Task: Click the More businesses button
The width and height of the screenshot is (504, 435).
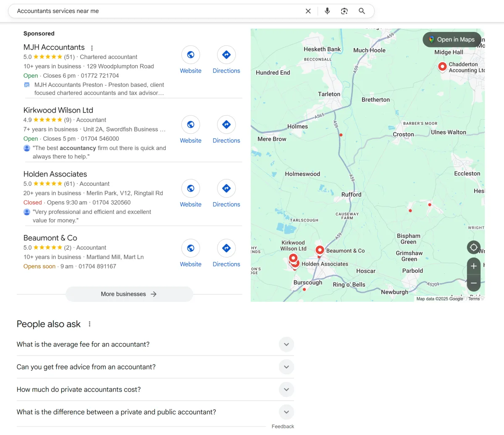Action: [129, 294]
